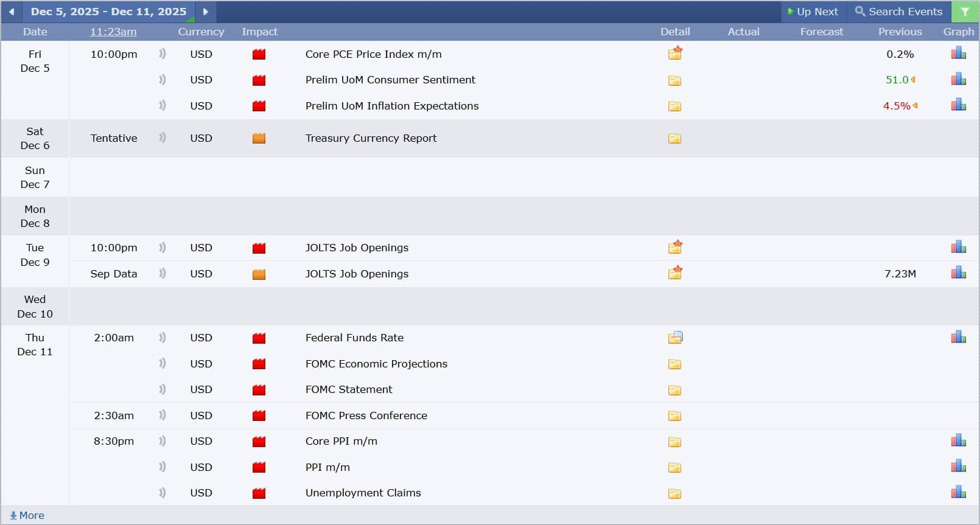The width and height of the screenshot is (980, 525).
Task: Toggle sound alert for Core PPI m/m
Action: pos(163,441)
